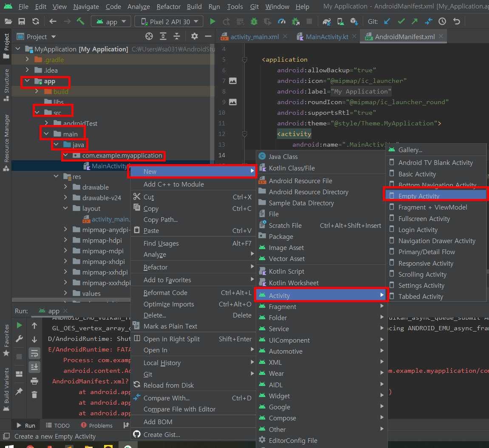
Task: Open the Build Variants side tab
Action: [x=6, y=389]
